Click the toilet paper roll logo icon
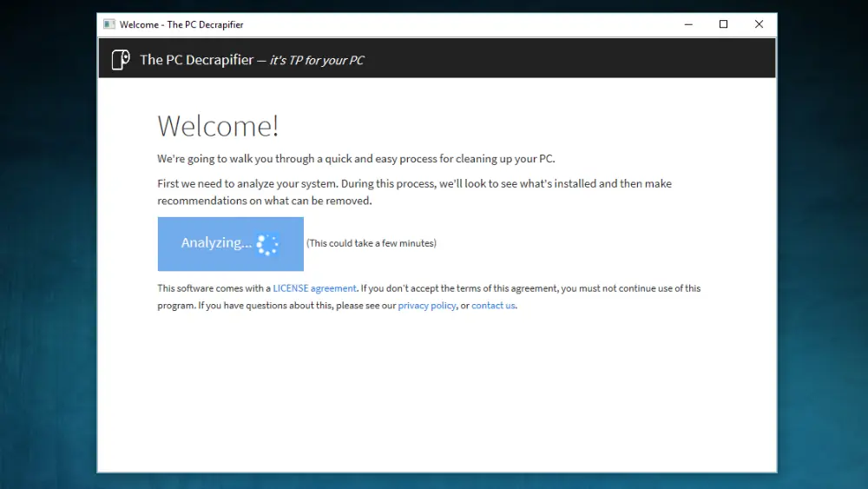The height and width of the screenshot is (489, 868). (x=121, y=59)
